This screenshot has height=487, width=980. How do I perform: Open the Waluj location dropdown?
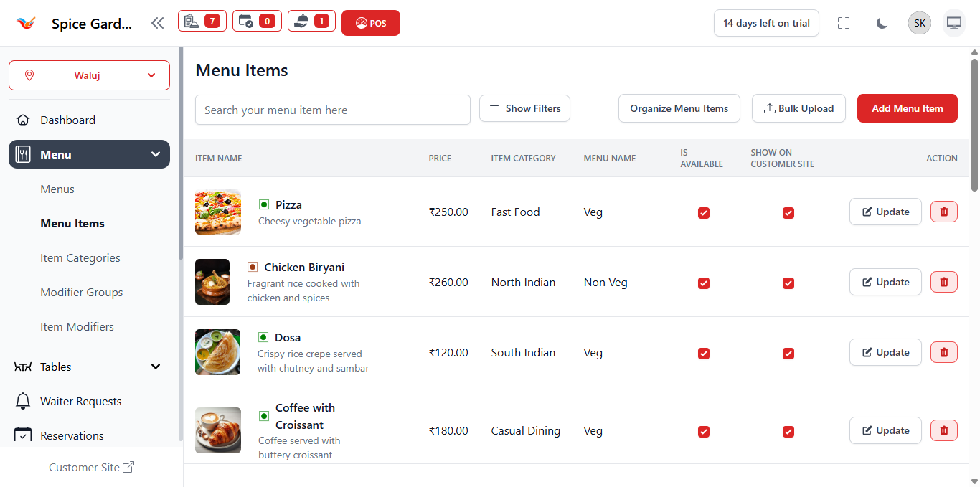tap(89, 75)
